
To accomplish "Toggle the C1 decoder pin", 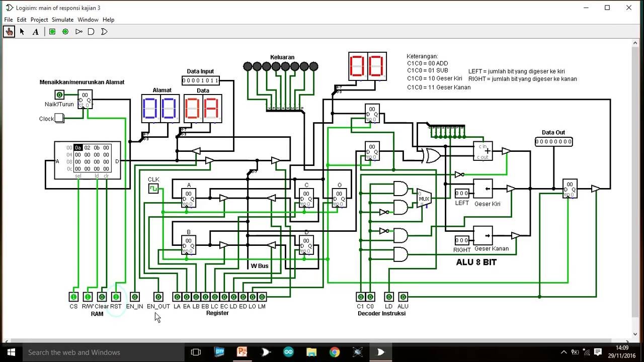I will (360, 297).
